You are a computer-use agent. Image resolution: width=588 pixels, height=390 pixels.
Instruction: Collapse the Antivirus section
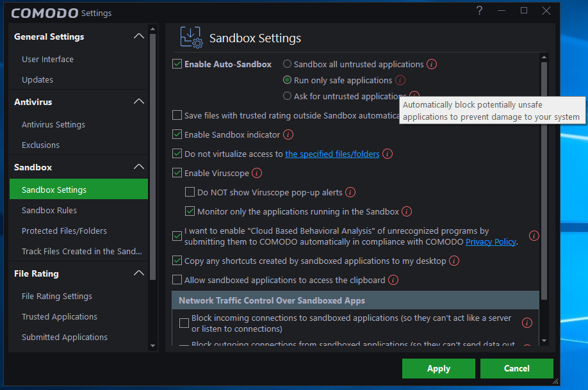point(138,102)
